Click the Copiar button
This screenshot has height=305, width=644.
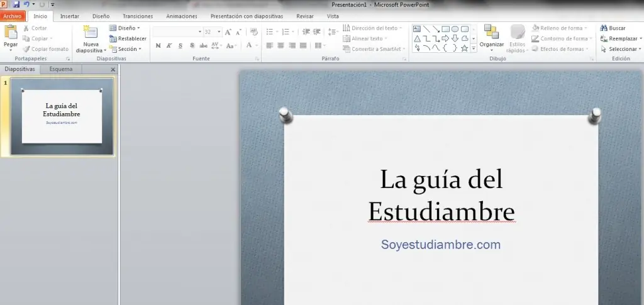point(37,38)
